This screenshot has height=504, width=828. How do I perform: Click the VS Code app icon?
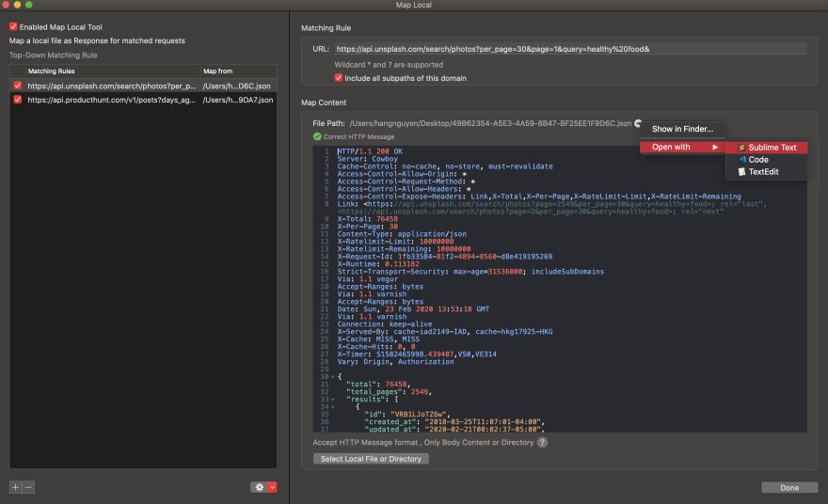pyautogui.click(x=742, y=159)
